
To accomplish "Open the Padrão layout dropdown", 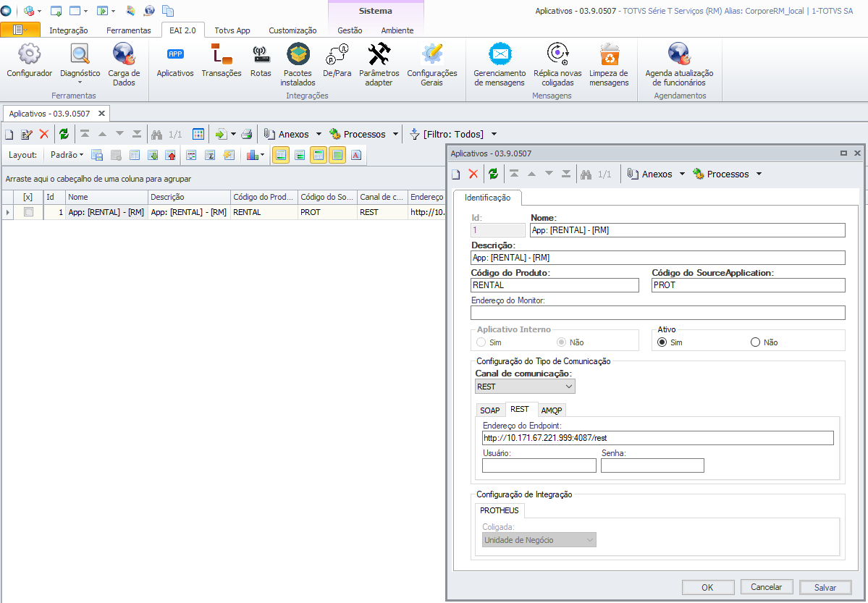I will tap(67, 155).
